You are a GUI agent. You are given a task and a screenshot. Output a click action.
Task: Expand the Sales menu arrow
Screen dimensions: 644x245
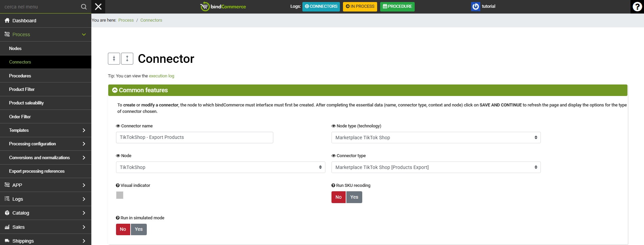(x=84, y=227)
